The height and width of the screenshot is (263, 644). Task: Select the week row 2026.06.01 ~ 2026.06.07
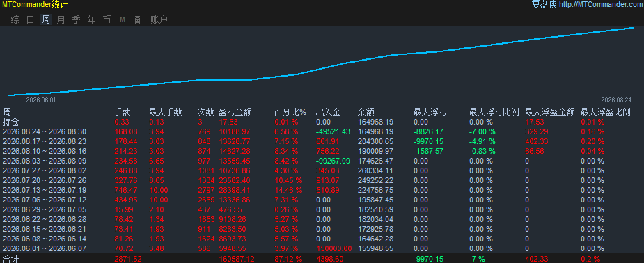[322, 248]
